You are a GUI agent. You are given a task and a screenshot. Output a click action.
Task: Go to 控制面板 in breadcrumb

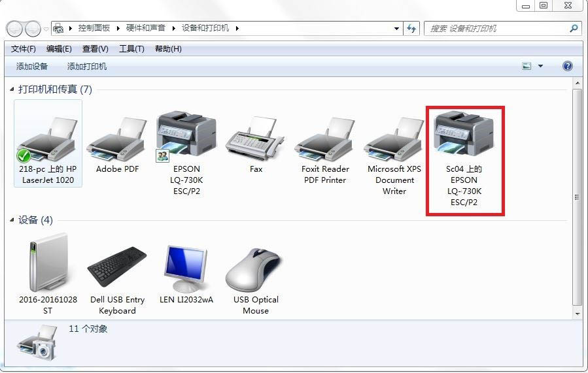[x=94, y=28]
